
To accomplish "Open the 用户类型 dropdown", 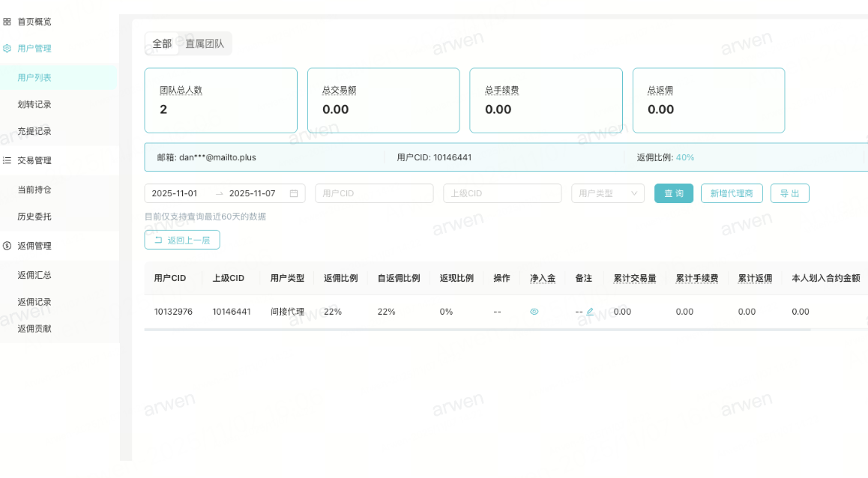I will pos(607,193).
